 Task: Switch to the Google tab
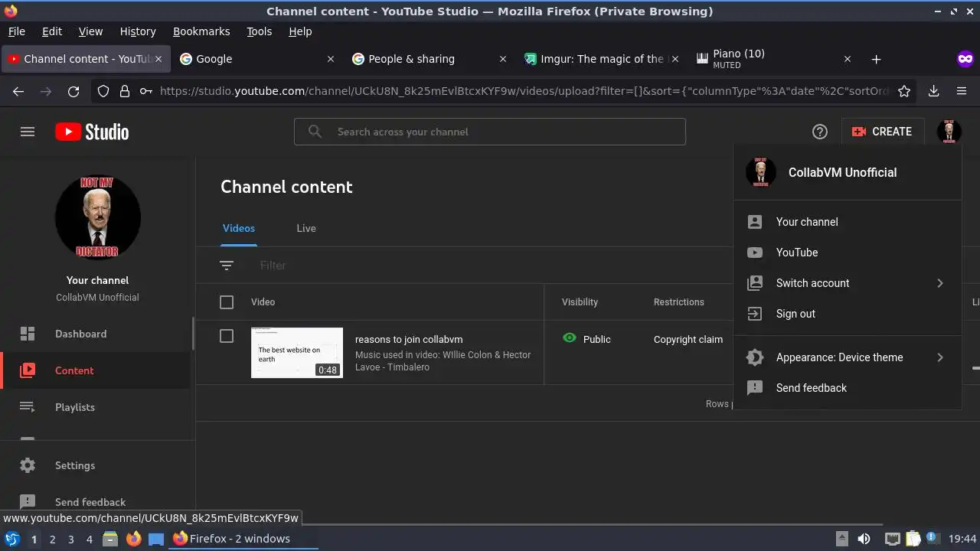tap(257, 59)
